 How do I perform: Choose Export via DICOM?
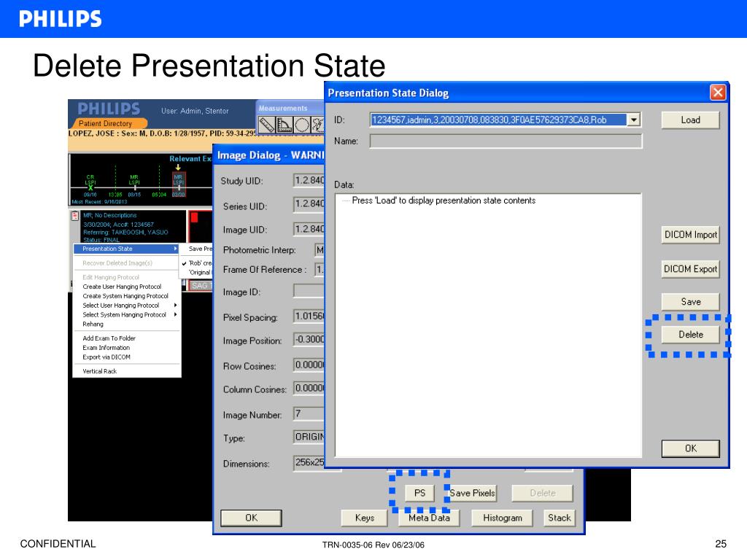pos(107,357)
